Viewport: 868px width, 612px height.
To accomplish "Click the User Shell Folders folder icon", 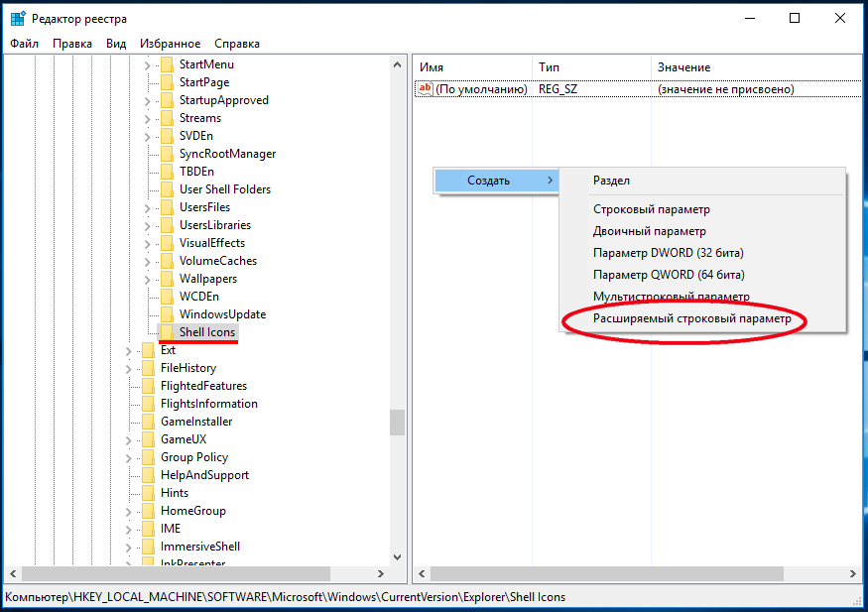I will tap(168, 189).
